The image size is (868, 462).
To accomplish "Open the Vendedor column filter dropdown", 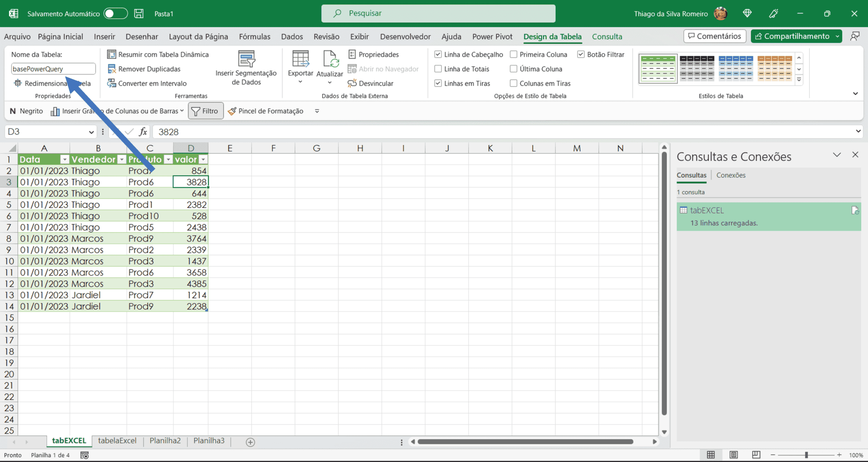I will coord(122,159).
